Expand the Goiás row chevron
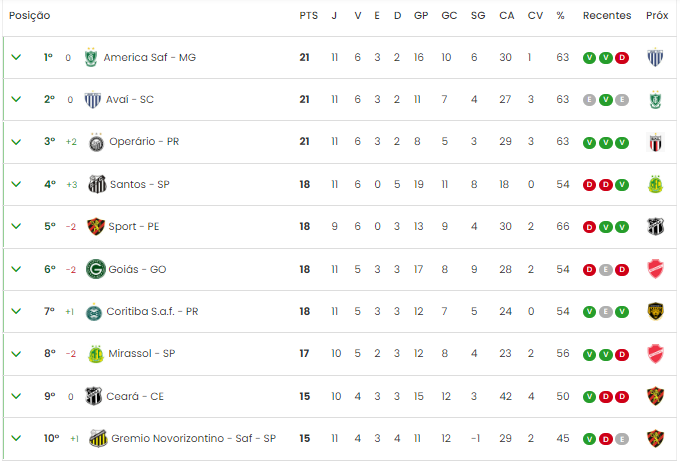 [16, 269]
